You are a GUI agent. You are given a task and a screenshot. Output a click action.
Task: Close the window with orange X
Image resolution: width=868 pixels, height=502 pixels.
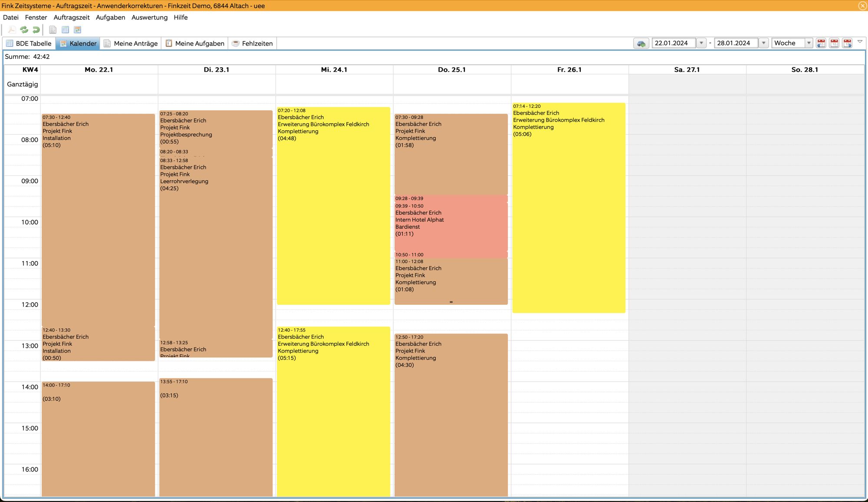point(862,6)
